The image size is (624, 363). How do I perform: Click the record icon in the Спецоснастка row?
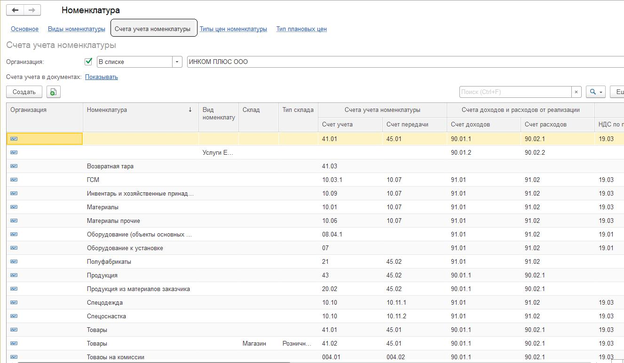14,316
